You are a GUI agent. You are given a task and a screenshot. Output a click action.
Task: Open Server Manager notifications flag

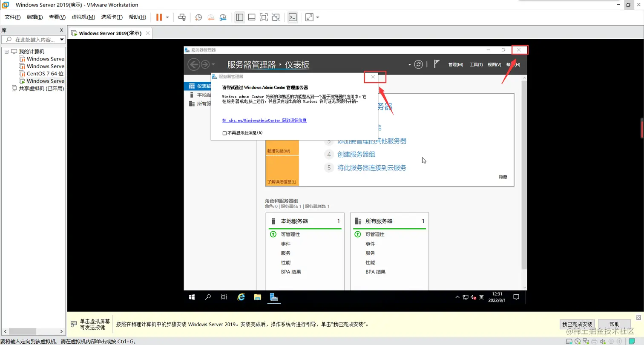[x=436, y=64]
